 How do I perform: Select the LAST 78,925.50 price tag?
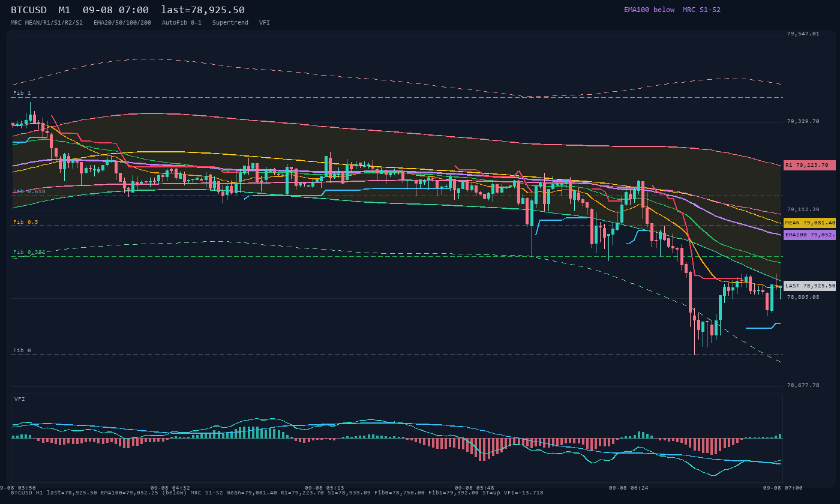(x=809, y=286)
